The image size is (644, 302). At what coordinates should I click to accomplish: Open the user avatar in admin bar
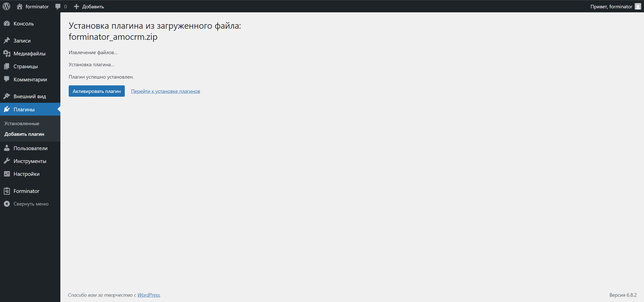coord(638,6)
